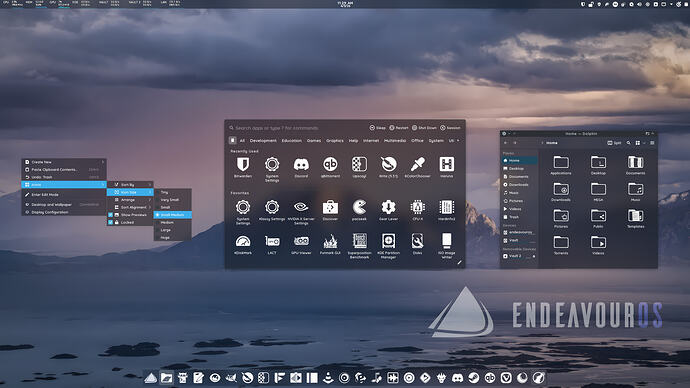Toggle the Show Previews checkbox

click(x=110, y=215)
